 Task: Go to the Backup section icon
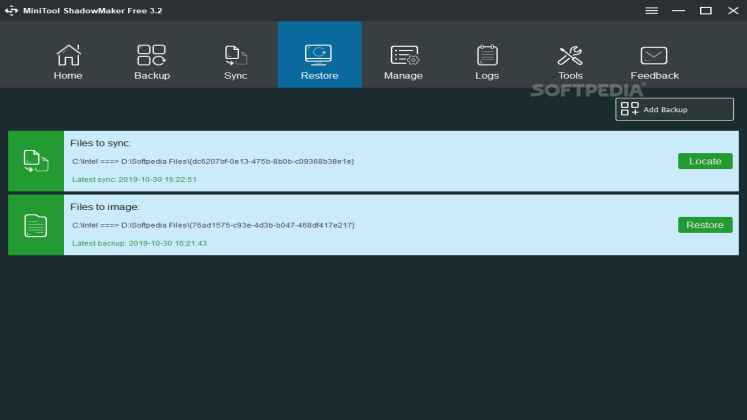tap(152, 55)
